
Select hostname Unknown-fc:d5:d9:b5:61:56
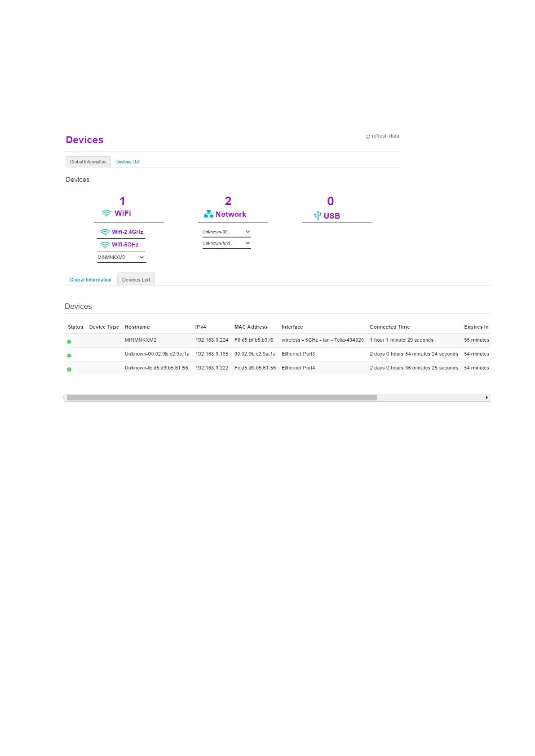tap(156, 368)
